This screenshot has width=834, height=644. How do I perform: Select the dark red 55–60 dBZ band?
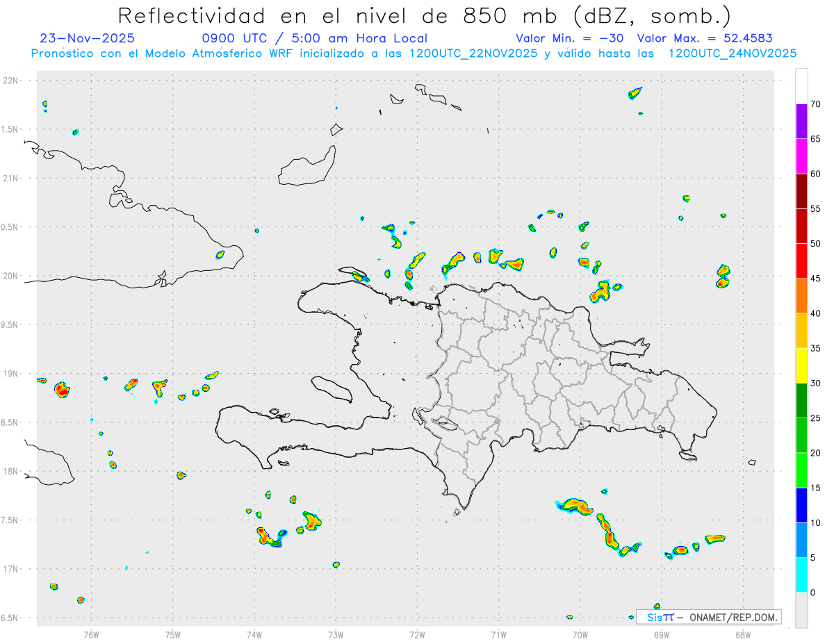tap(801, 191)
